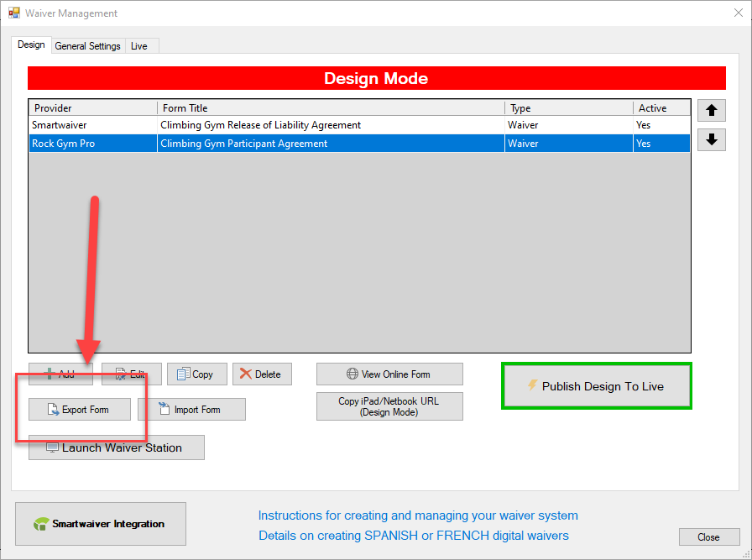Click Climbing Gym Release of Liability Agreement
The width and height of the screenshot is (752, 560).
pyautogui.click(x=260, y=125)
